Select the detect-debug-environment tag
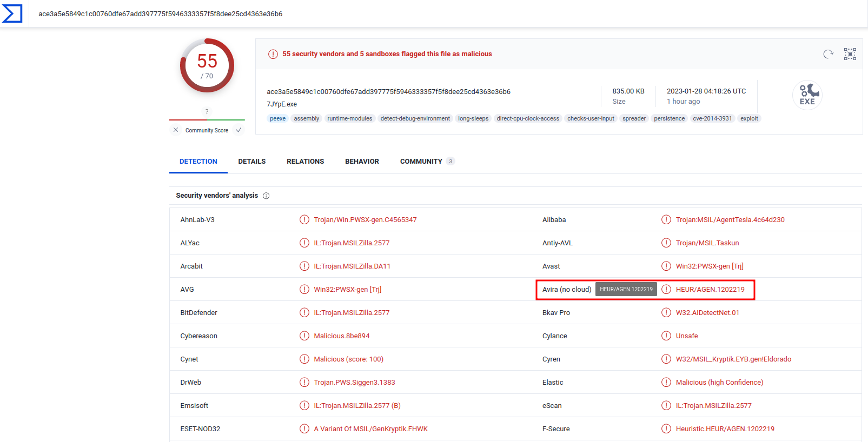The image size is (868, 442). click(415, 118)
